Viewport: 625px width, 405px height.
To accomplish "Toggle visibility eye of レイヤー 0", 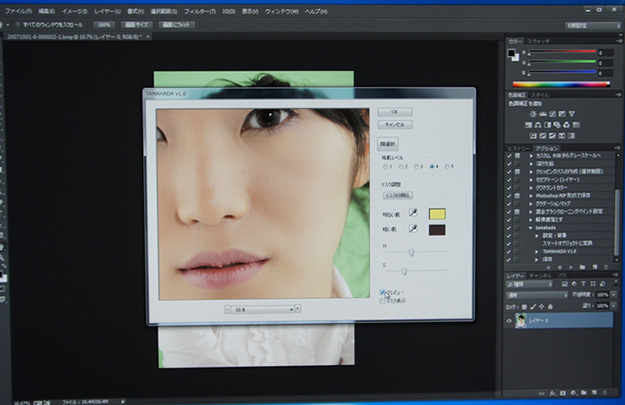I will point(509,321).
